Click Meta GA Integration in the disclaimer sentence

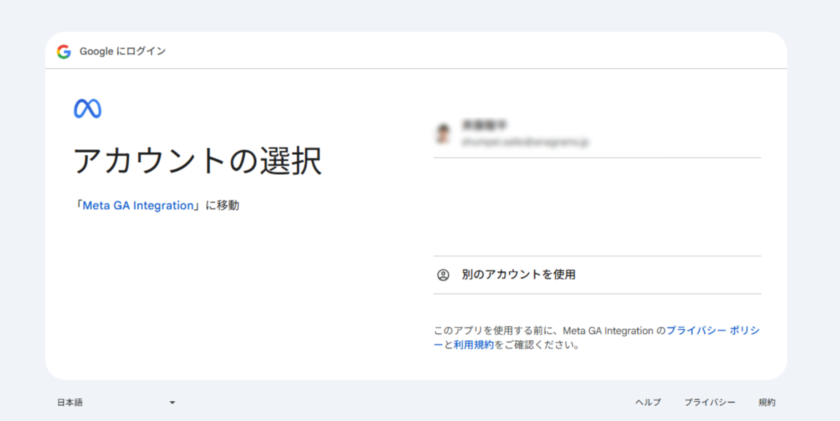607,330
